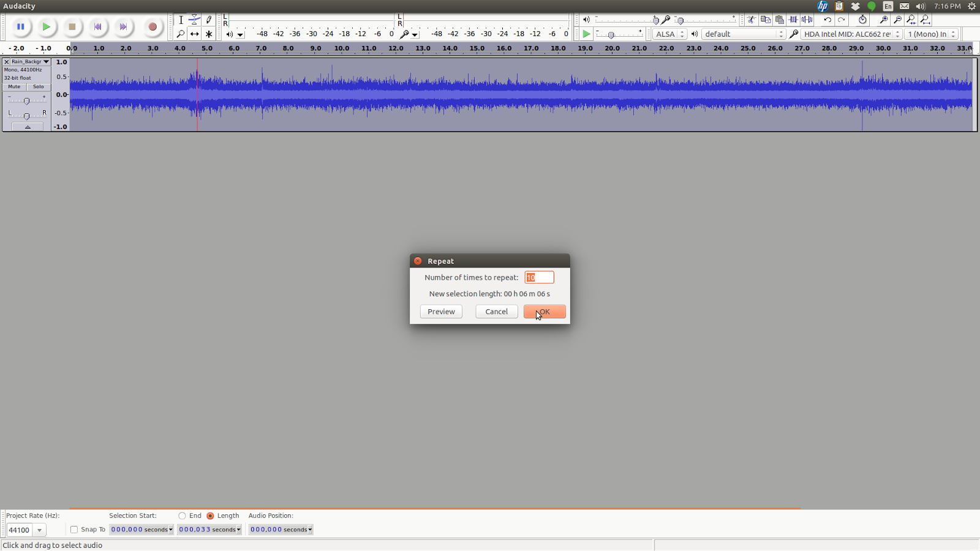
Task: Click the Zoom In magnifier icon
Action: [883, 20]
